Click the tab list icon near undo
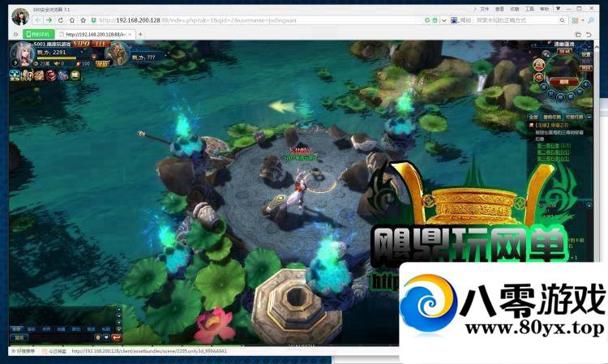The width and height of the screenshot is (608, 364). point(578,35)
